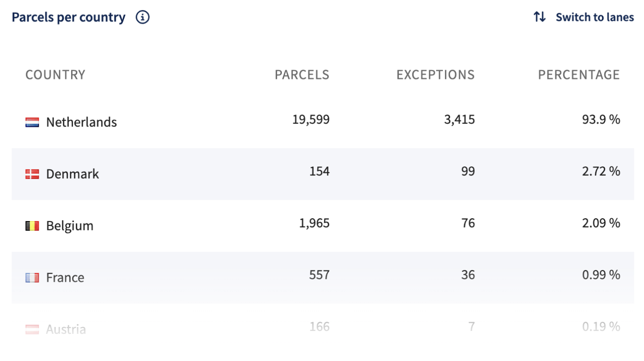Sort by the PARCELS column header
The height and width of the screenshot is (361, 644).
pyautogui.click(x=302, y=75)
